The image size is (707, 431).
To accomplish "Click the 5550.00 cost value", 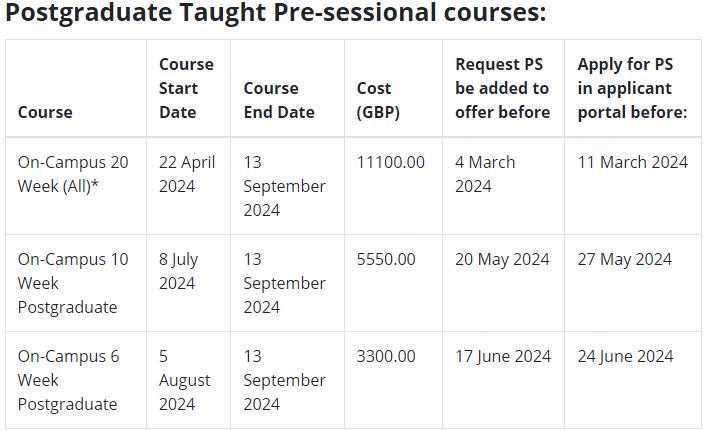I will click(386, 259).
